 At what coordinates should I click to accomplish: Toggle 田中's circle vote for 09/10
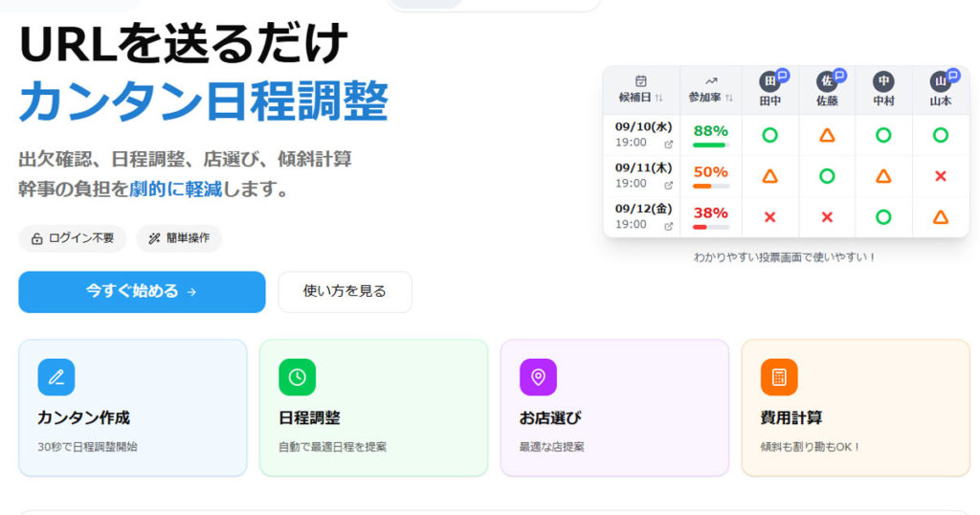point(769,135)
